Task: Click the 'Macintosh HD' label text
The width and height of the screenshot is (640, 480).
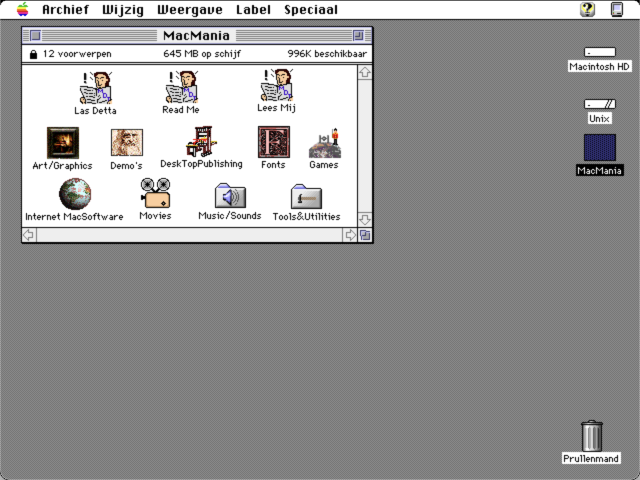Action: coord(600,67)
